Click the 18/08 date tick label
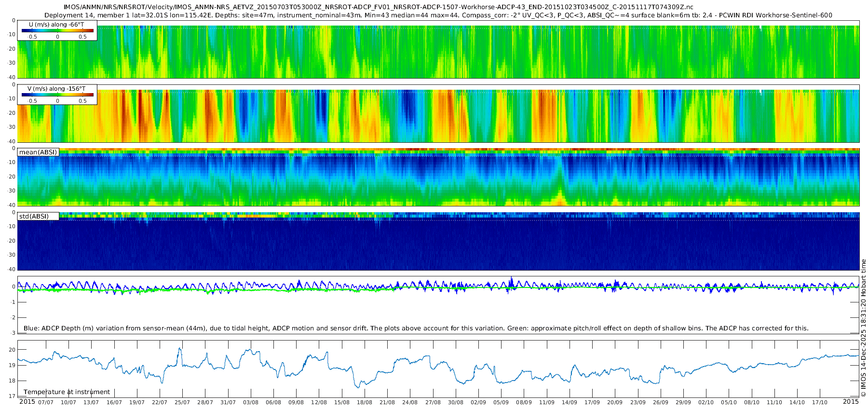This screenshot has width=868, height=410. tap(365, 402)
